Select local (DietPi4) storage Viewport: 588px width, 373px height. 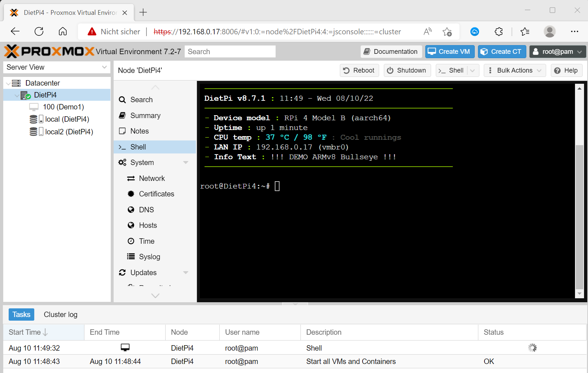point(67,119)
